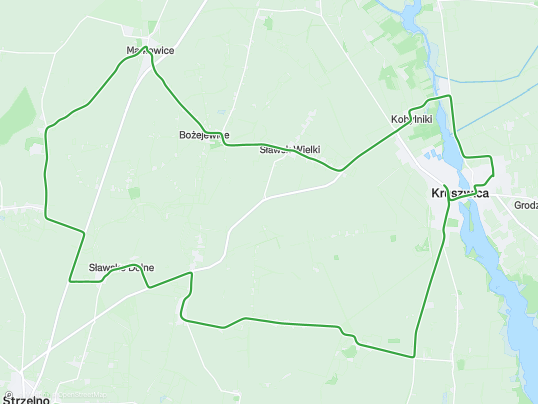The width and height of the screenshot is (538, 404).
Task: Click the route's western vertical segment
Action: click(46, 172)
